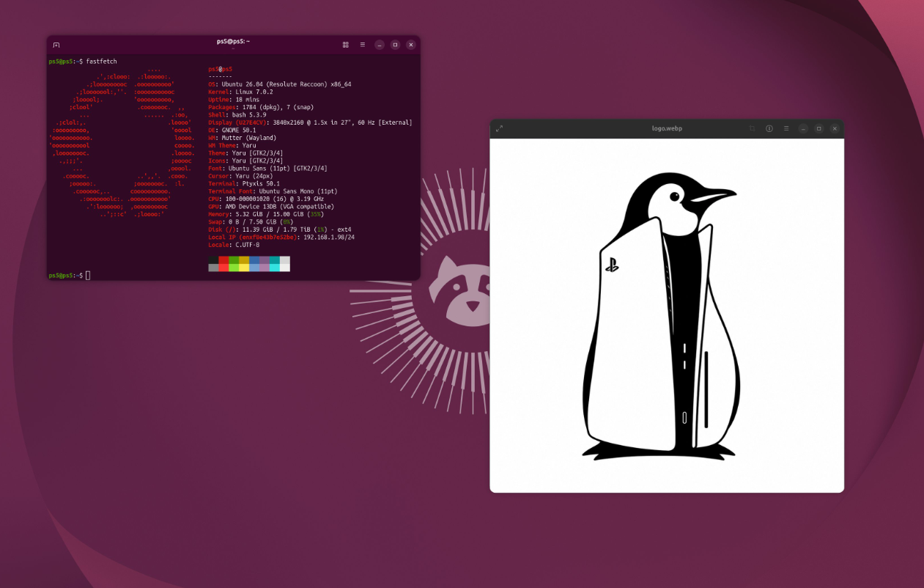Open the image crop editor icon

point(753,128)
